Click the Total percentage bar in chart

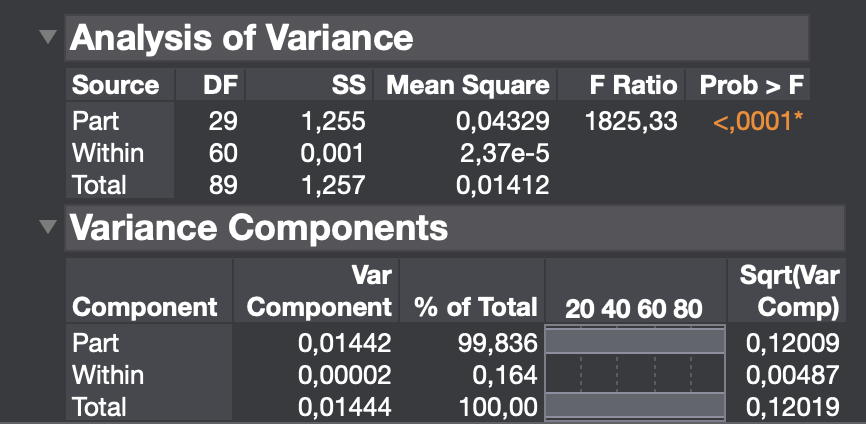(632, 406)
